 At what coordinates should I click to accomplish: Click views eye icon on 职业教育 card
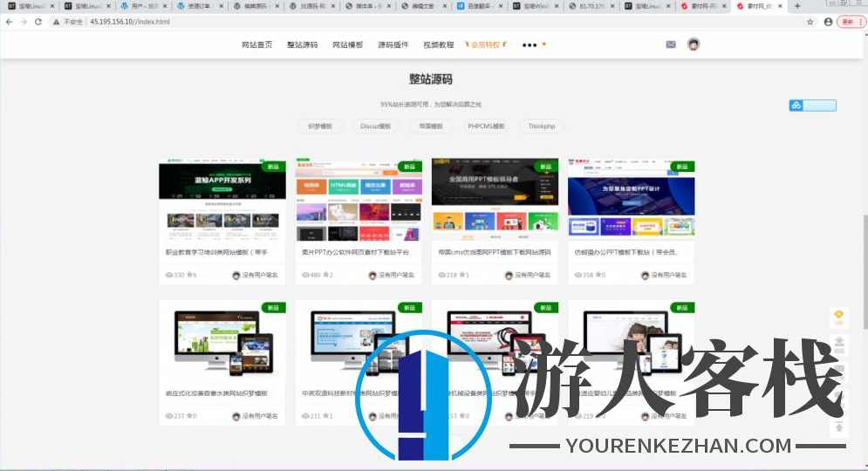pos(169,275)
